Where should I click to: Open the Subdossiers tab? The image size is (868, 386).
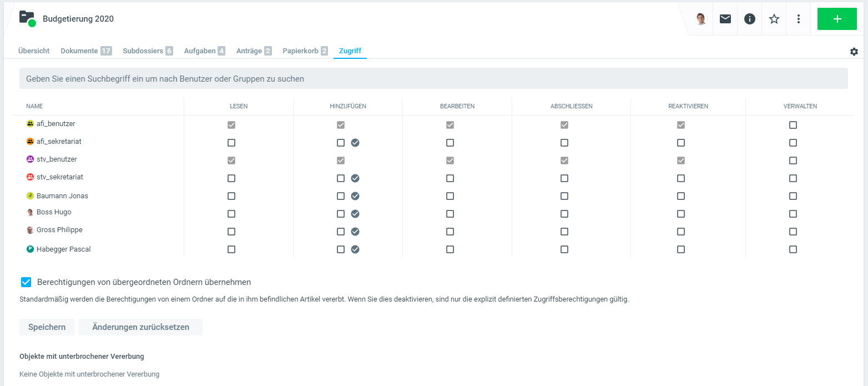coord(148,51)
